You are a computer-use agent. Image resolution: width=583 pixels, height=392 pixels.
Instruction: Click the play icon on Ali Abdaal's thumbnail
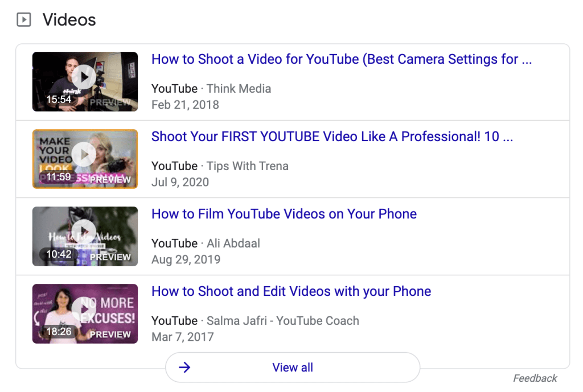coord(85,232)
